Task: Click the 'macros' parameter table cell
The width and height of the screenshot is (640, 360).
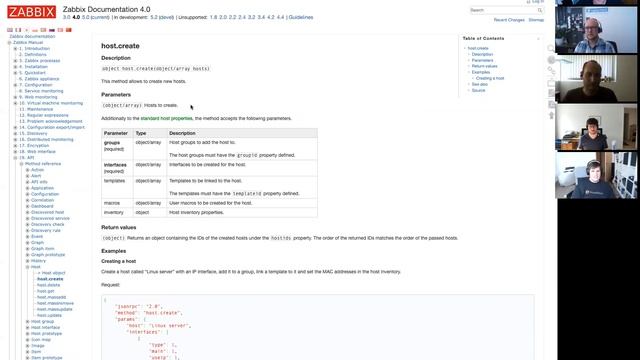Action: click(117, 203)
